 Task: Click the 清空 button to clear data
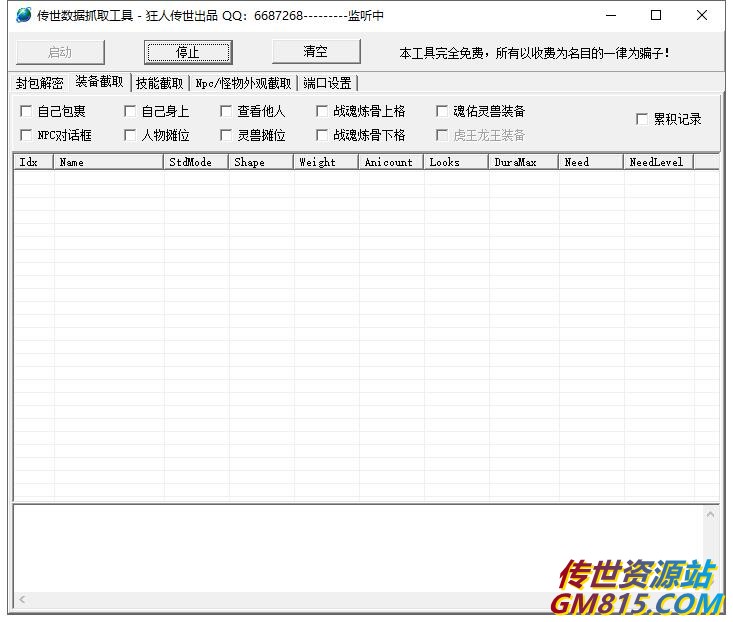click(x=316, y=51)
